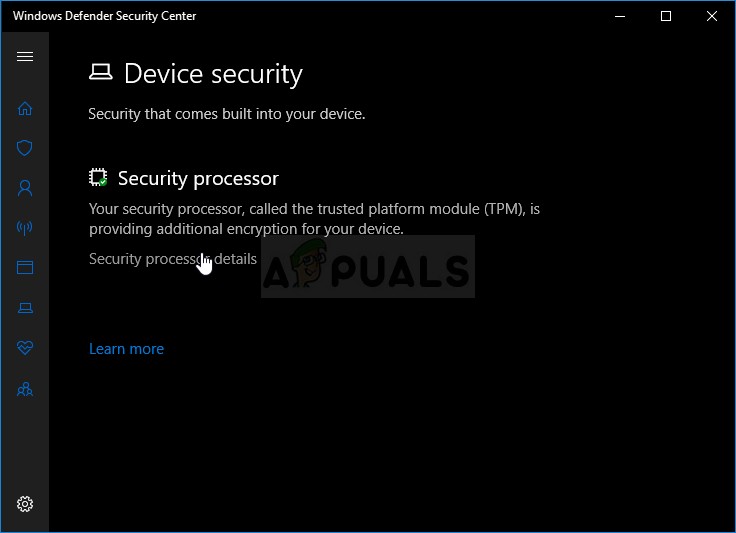Screen dimensions: 736x533
Task: Open Firewall & network protection icon
Action: [25, 228]
